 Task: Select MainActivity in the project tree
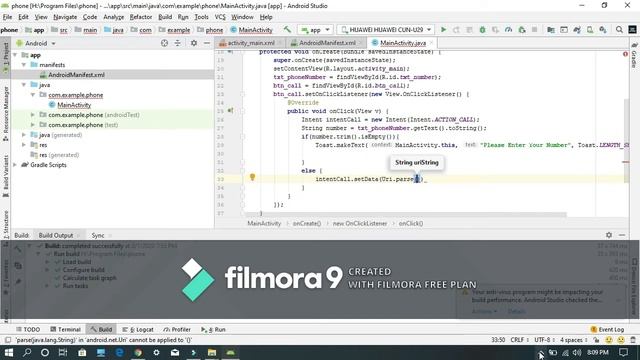(x=74, y=105)
